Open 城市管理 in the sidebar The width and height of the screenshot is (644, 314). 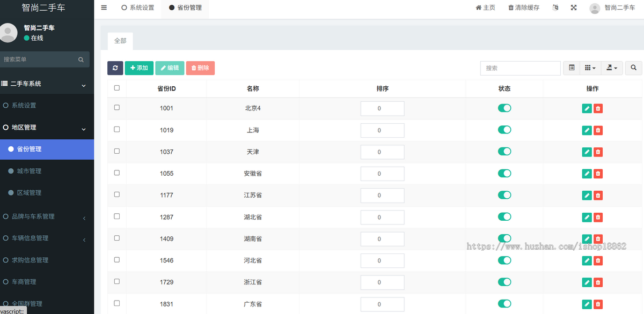(29, 171)
